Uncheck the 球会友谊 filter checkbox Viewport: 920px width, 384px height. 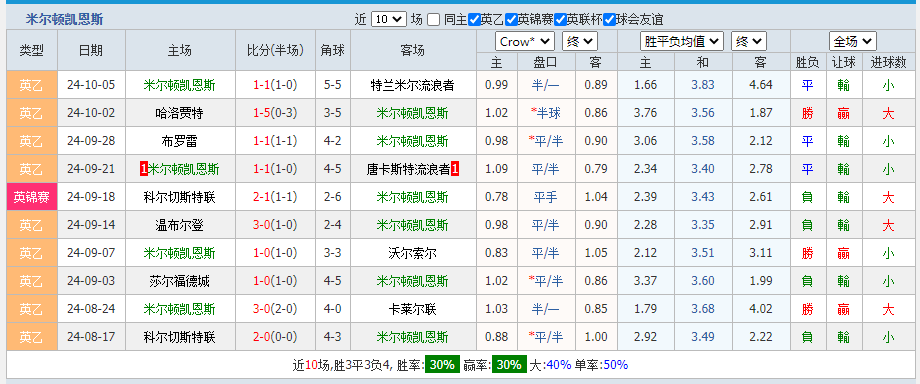tap(610, 19)
